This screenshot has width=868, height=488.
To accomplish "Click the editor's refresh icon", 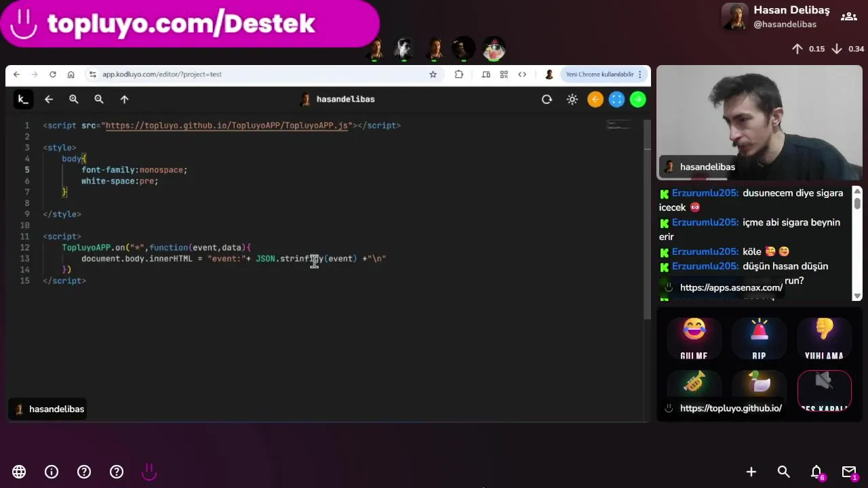I will click(x=547, y=100).
